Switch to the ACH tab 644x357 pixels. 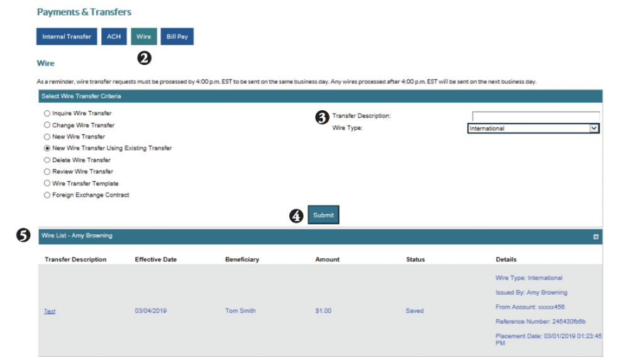point(113,37)
